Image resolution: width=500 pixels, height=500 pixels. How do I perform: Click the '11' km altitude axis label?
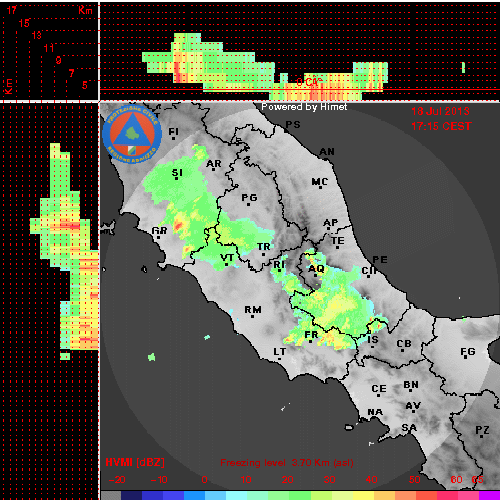coord(49,48)
